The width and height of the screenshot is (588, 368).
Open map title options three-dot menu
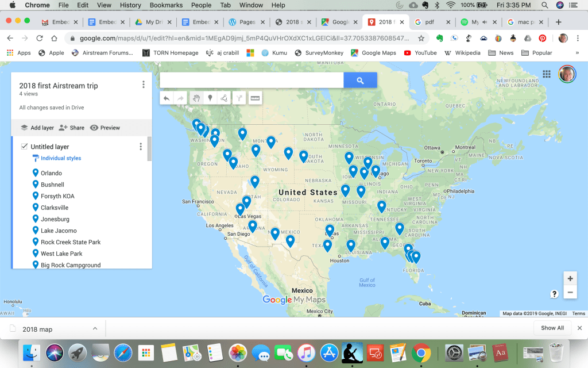coord(143,85)
